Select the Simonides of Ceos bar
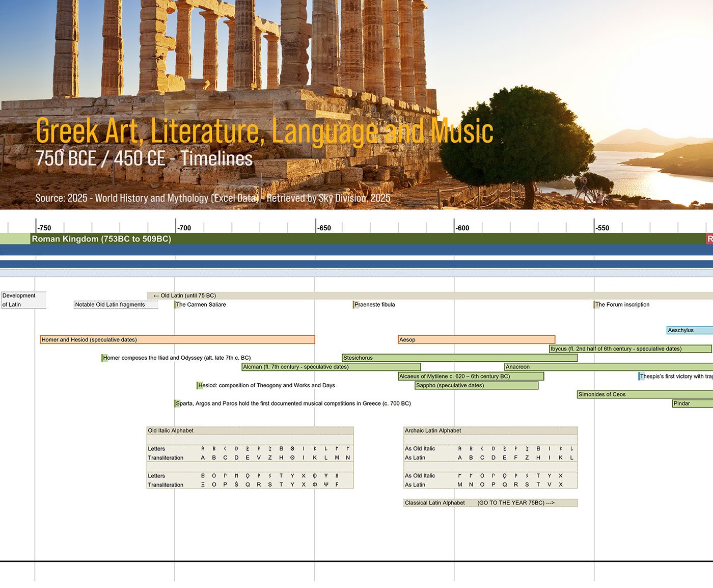The image size is (713, 588). (645, 394)
